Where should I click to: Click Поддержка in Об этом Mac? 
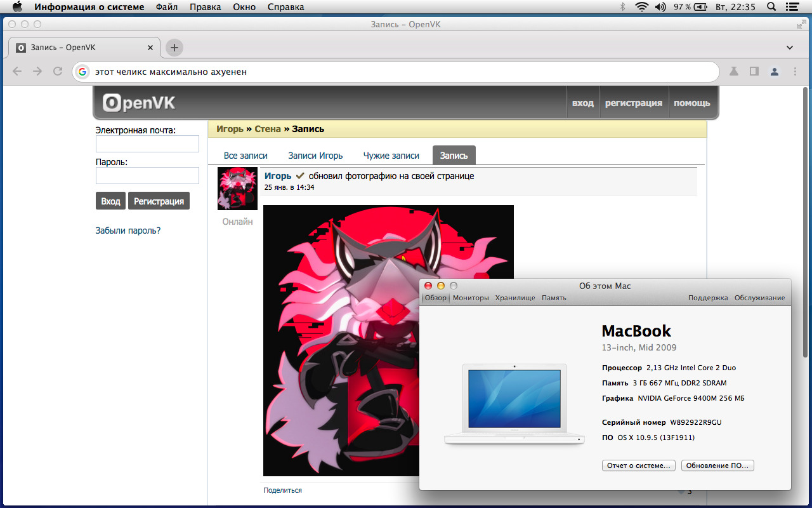[708, 298]
